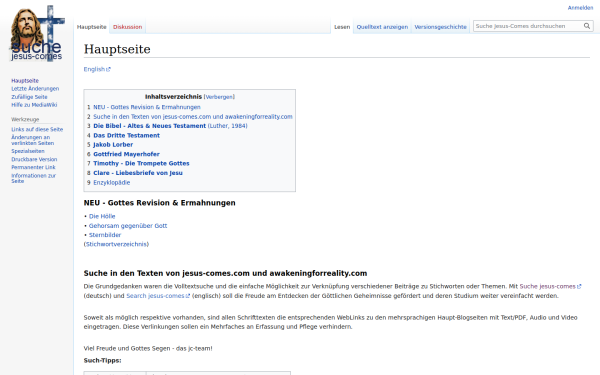Screen dimensions: 600x375
Task: Open the Quelltext anzeigen tab
Action: point(382,27)
